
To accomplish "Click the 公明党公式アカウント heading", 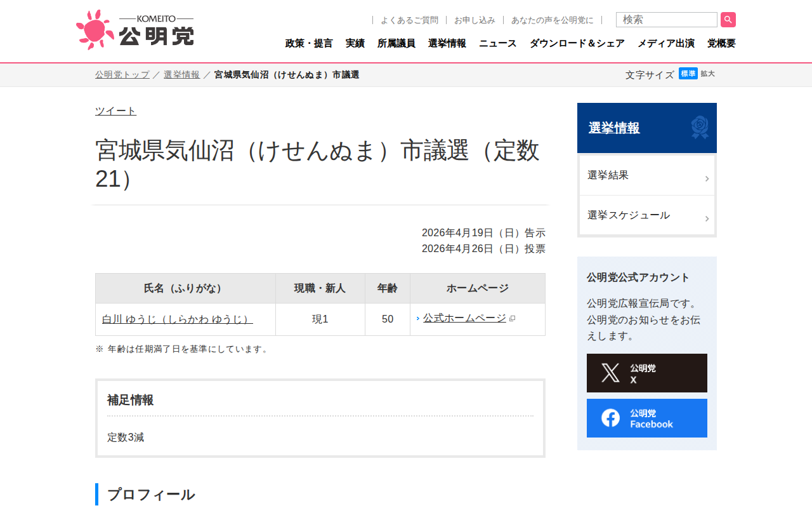I will (638, 277).
